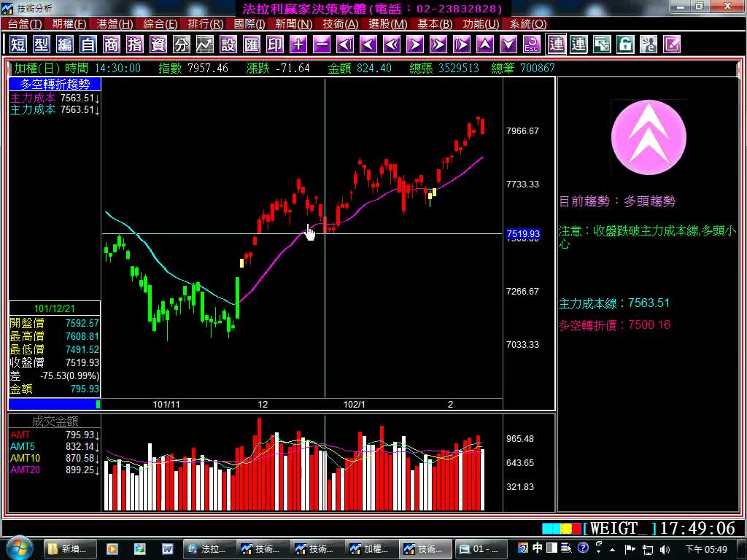This screenshot has height=560, width=747.
Task: Open the 選股(M) menu
Action: point(387,24)
